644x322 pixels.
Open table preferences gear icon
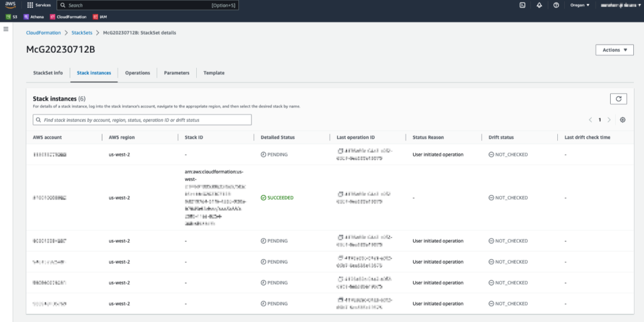point(623,120)
